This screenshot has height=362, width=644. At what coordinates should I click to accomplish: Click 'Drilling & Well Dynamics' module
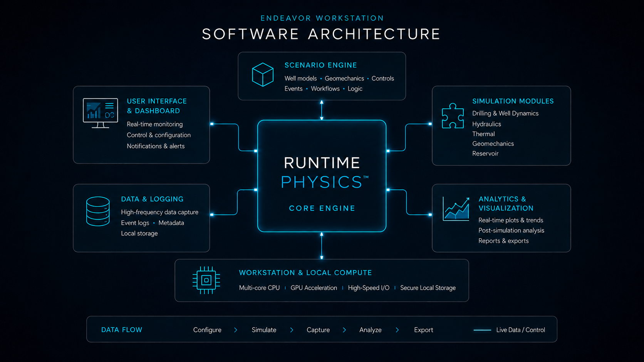click(x=505, y=113)
